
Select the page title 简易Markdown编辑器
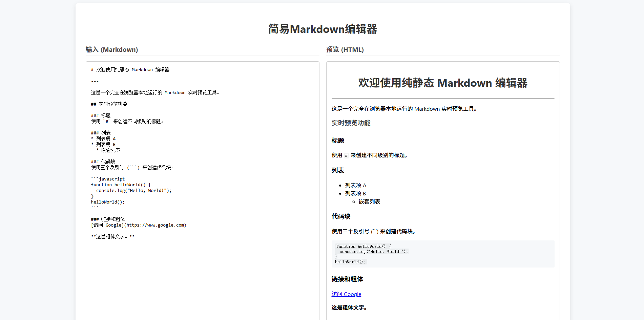tap(323, 29)
